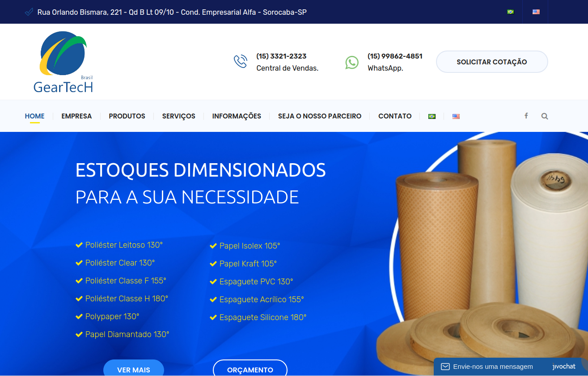Click the Orçamento button

(x=250, y=369)
